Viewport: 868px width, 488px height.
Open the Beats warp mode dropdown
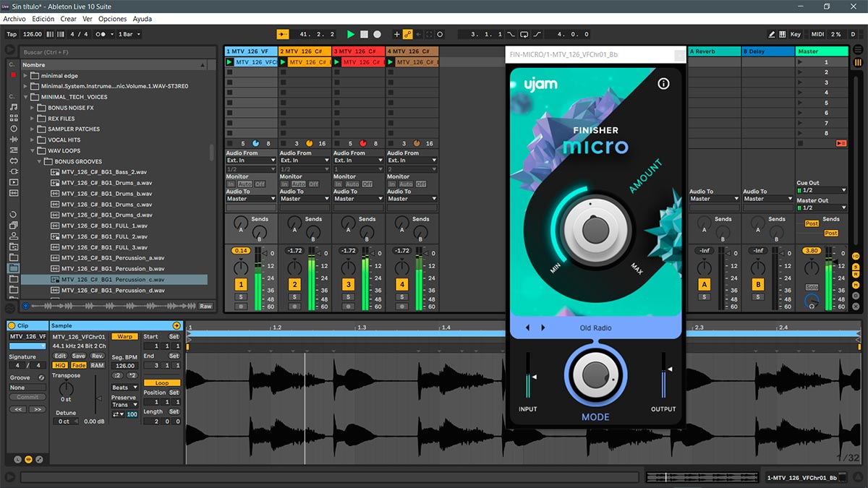(x=124, y=388)
